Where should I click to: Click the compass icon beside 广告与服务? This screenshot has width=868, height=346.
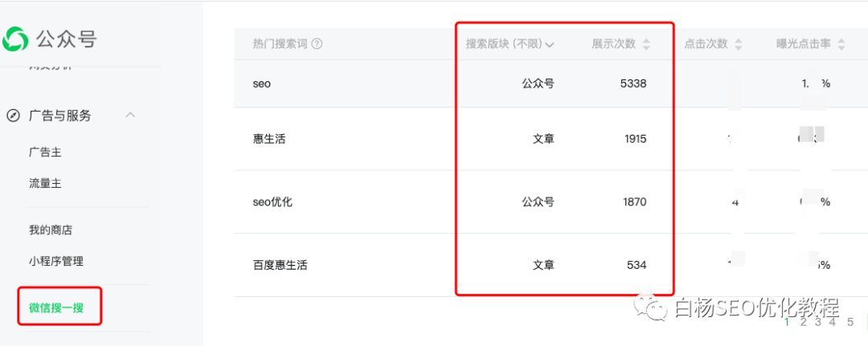(x=13, y=116)
